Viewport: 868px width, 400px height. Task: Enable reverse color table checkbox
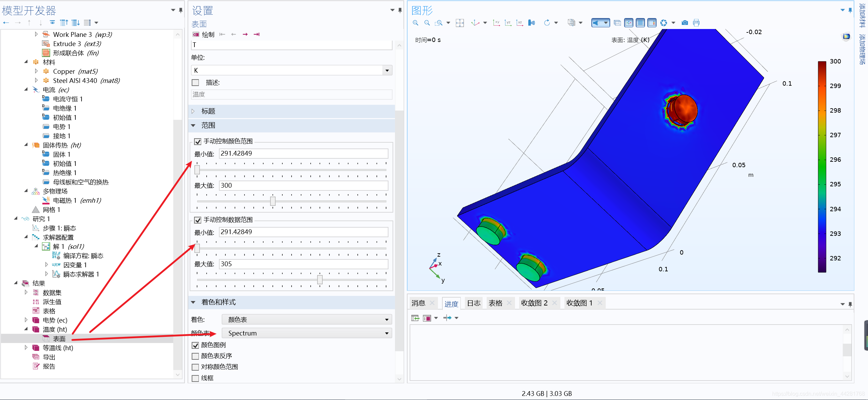coord(195,356)
